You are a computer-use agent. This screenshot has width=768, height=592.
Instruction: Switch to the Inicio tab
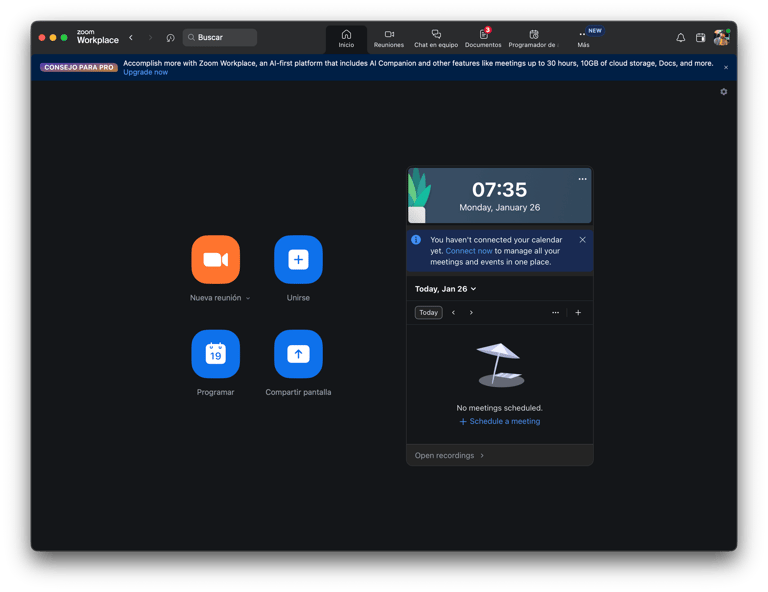(x=346, y=39)
